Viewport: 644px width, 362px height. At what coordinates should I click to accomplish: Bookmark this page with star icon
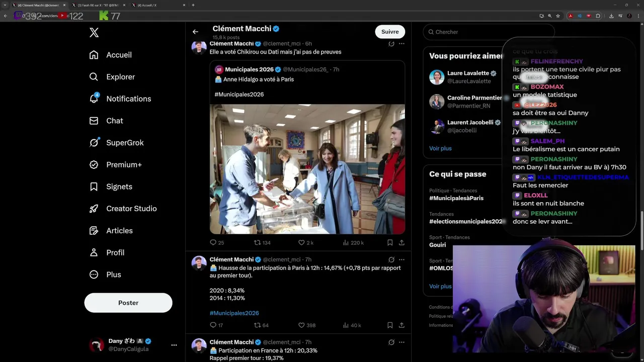click(557, 16)
